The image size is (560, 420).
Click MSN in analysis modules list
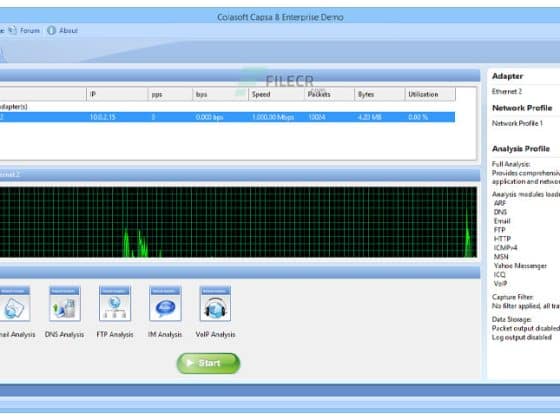point(501,257)
